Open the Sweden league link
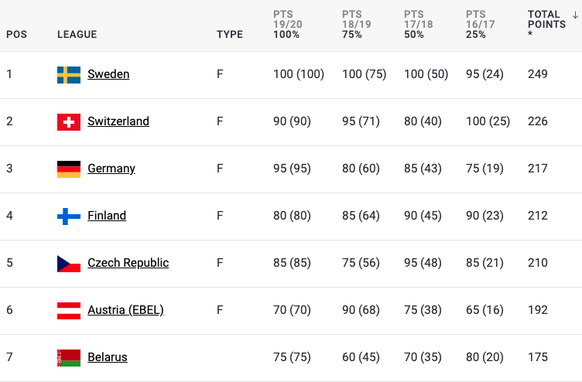582x382 pixels. tap(108, 74)
